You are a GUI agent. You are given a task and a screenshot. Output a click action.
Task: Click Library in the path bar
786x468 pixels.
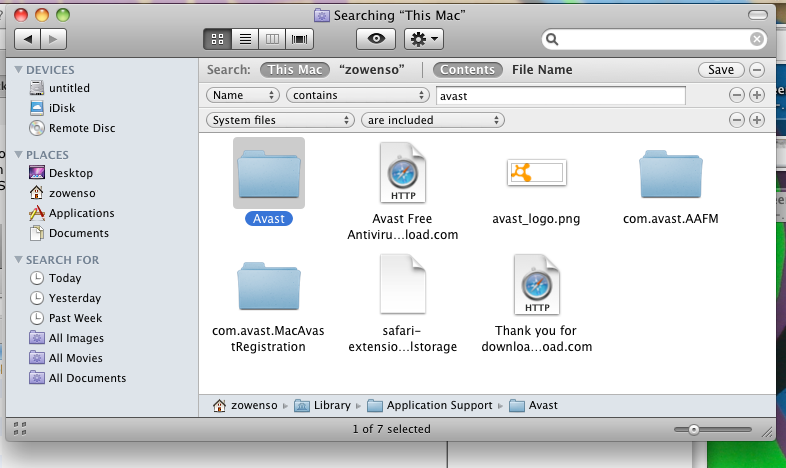tap(322, 405)
